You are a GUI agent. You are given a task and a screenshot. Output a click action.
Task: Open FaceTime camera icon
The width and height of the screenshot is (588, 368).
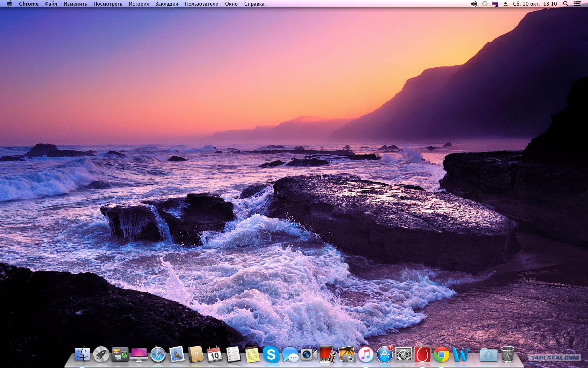click(x=309, y=355)
